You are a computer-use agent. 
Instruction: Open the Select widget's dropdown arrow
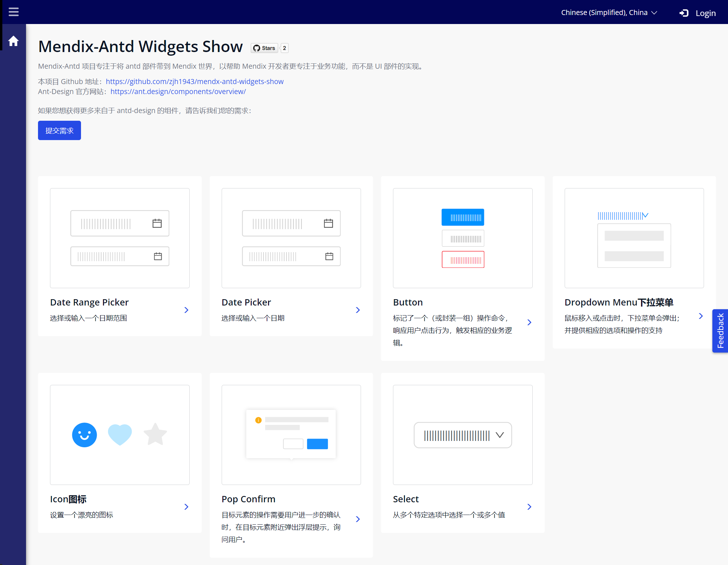pyautogui.click(x=500, y=435)
